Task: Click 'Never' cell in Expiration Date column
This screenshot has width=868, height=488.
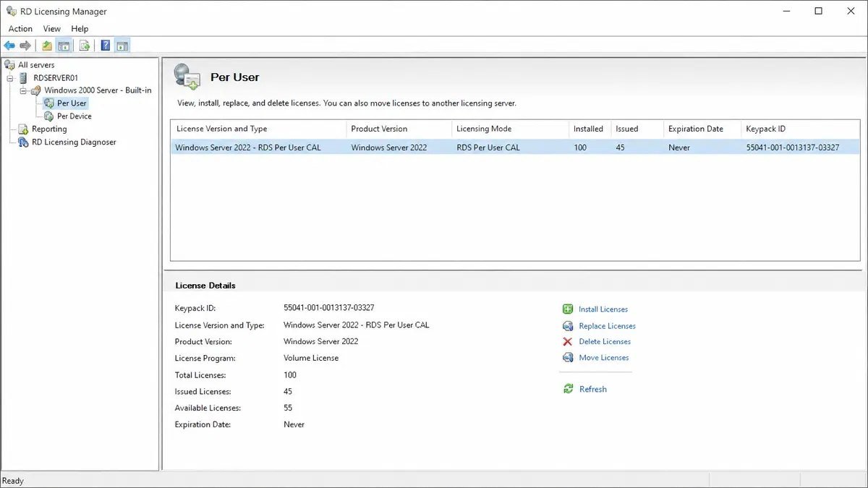Action: pos(679,147)
